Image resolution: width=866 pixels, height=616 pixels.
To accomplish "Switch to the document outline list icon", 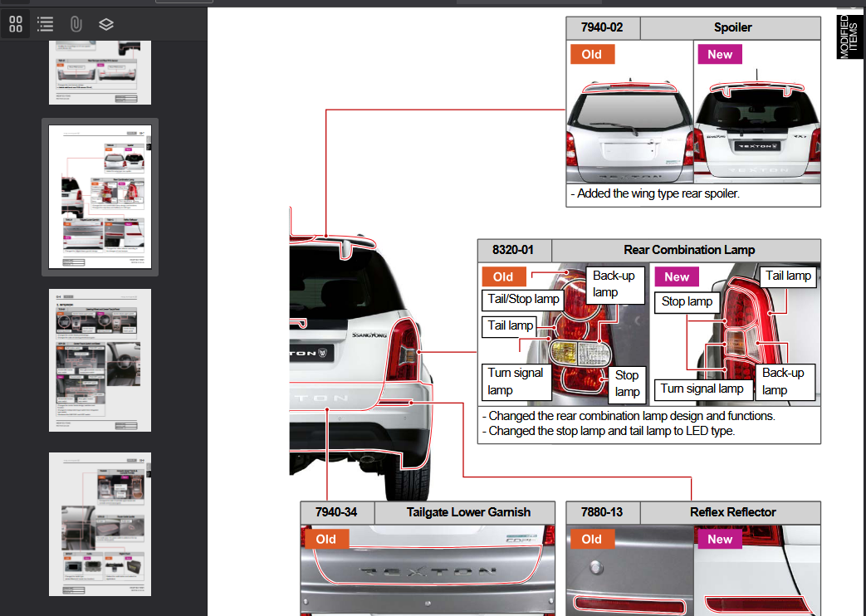I will tap(46, 24).
